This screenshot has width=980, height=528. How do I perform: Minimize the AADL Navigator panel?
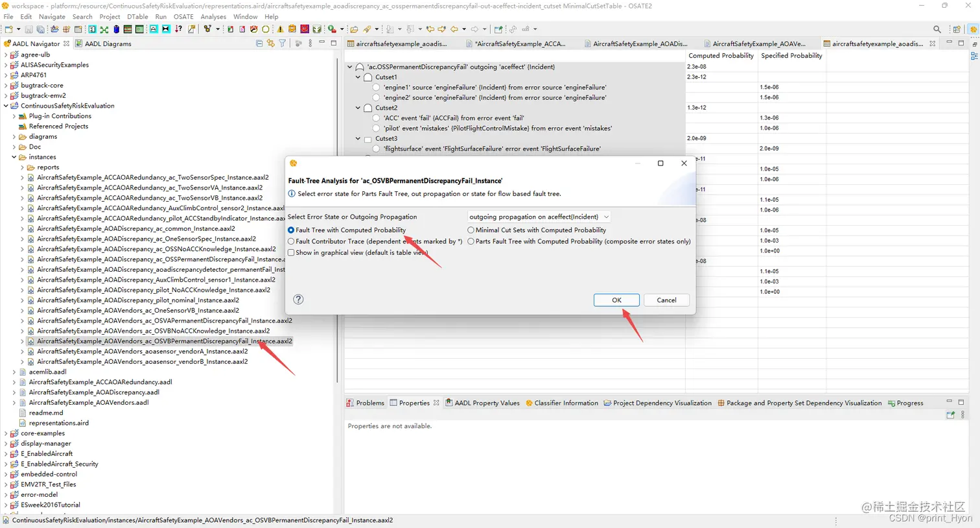tap(322, 43)
